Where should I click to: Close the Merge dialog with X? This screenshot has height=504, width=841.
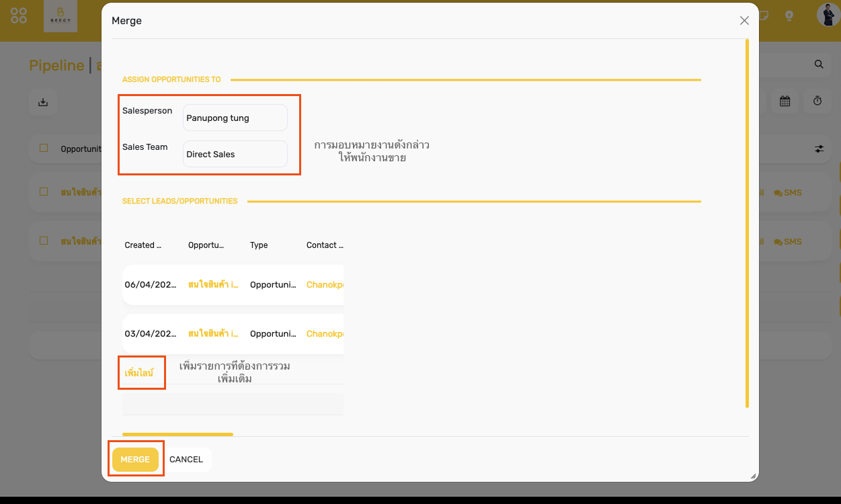point(744,21)
